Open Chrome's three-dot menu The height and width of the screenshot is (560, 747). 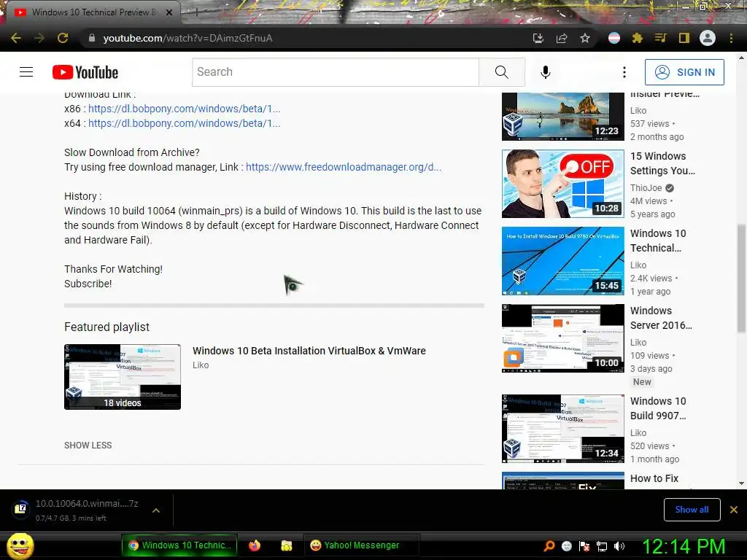tap(731, 38)
